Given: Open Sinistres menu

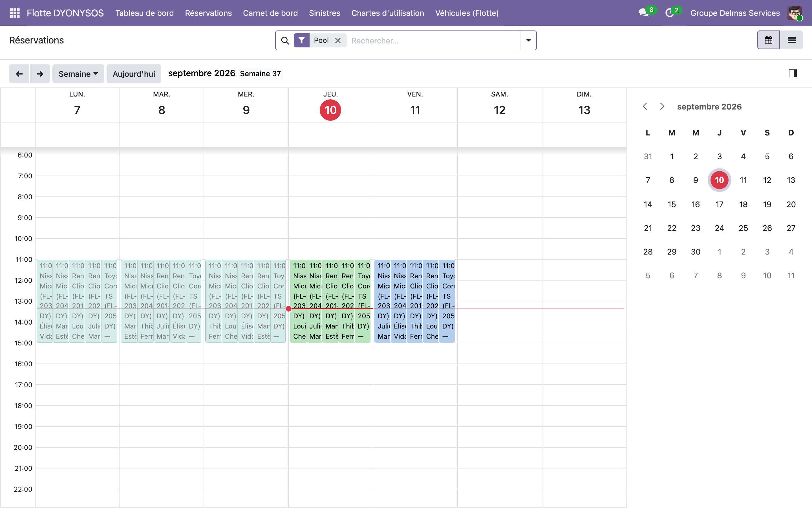Looking at the screenshot, I should (x=325, y=13).
